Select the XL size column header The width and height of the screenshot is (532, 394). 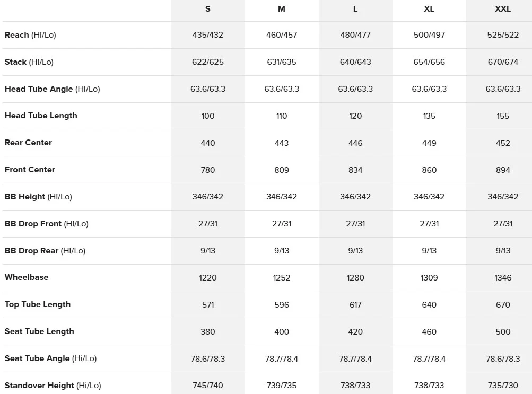click(x=429, y=9)
